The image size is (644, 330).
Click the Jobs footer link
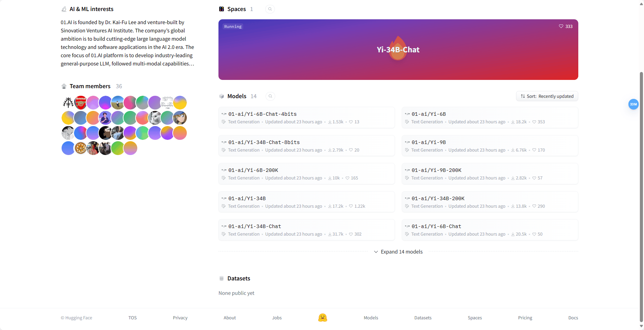[x=277, y=318]
